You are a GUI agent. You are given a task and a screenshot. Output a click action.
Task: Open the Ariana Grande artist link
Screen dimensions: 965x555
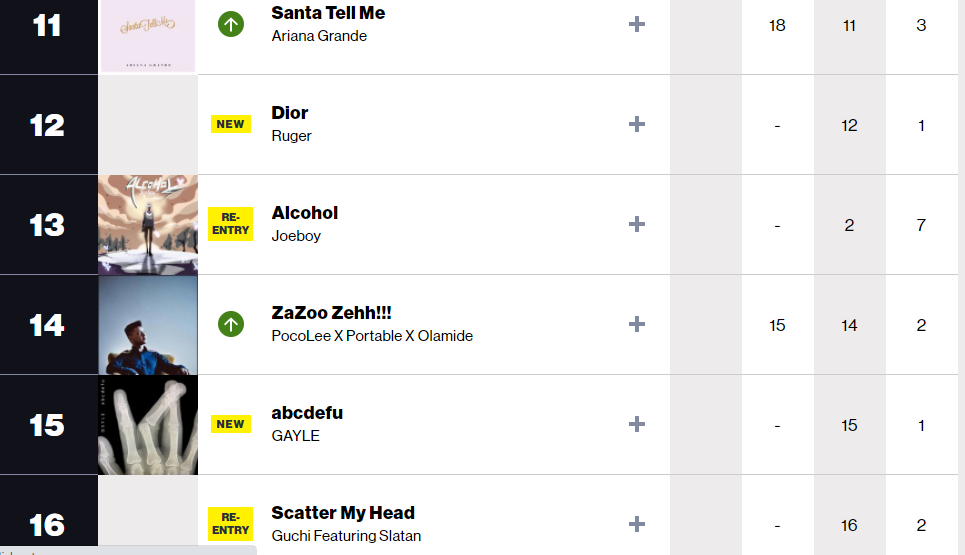coord(319,36)
